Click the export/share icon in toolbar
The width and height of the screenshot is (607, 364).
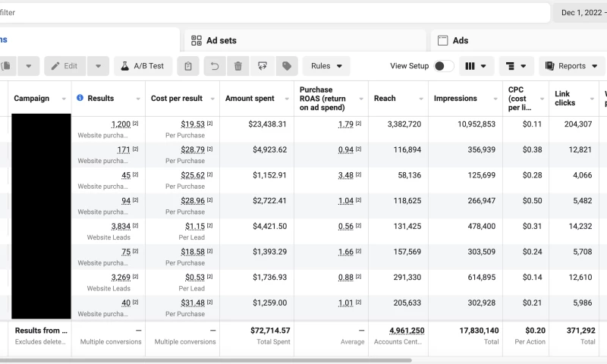[x=263, y=66]
